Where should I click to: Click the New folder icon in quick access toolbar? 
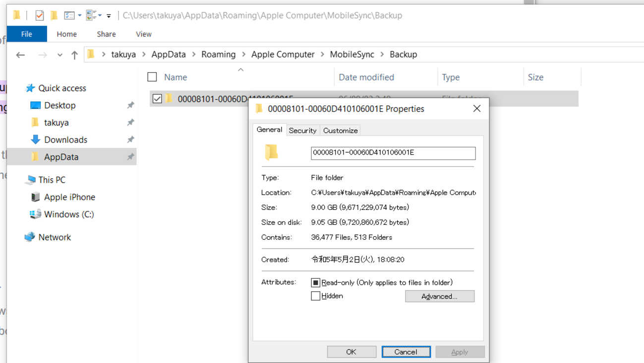54,15
